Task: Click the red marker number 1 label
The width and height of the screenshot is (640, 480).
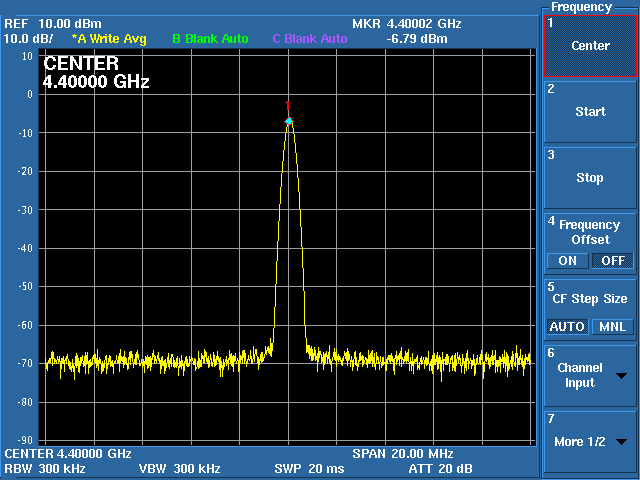Action: click(287, 106)
